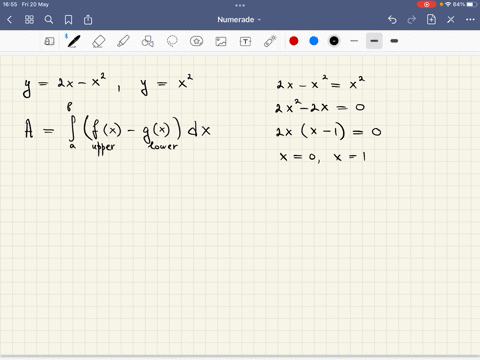The height and width of the screenshot is (360, 480).
Task: Redo the last undone action
Action: (412, 20)
